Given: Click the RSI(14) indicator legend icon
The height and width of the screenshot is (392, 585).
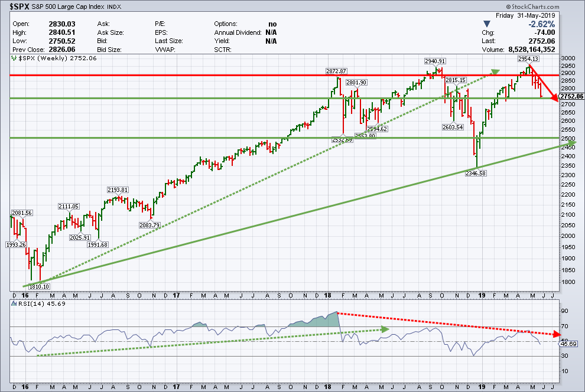Looking at the screenshot, I should 14,303.
